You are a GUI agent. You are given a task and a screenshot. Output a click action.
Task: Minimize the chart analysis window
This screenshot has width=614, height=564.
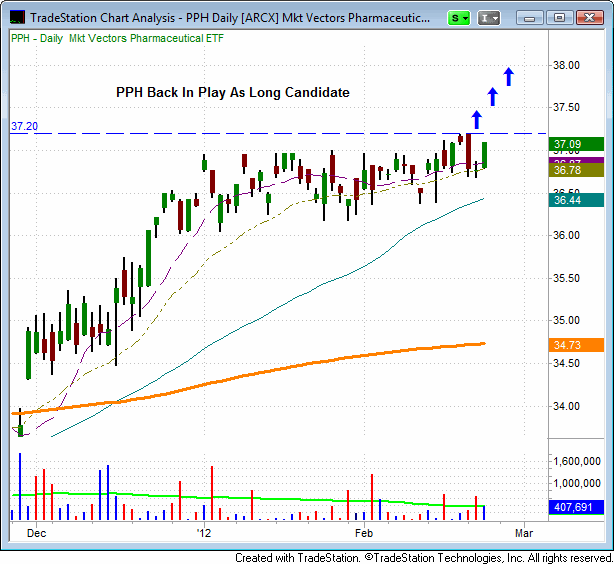530,18
